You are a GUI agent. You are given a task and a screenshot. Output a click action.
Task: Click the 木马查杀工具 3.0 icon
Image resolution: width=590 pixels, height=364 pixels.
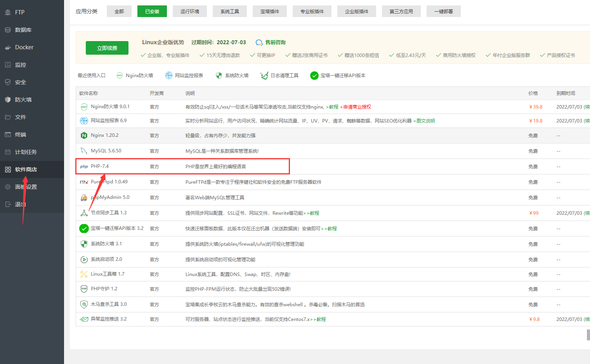(x=84, y=304)
